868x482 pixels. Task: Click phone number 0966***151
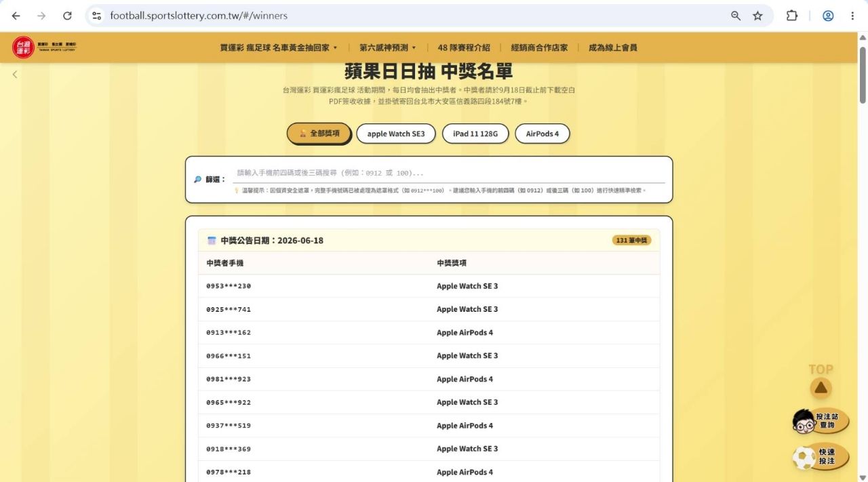coord(229,356)
